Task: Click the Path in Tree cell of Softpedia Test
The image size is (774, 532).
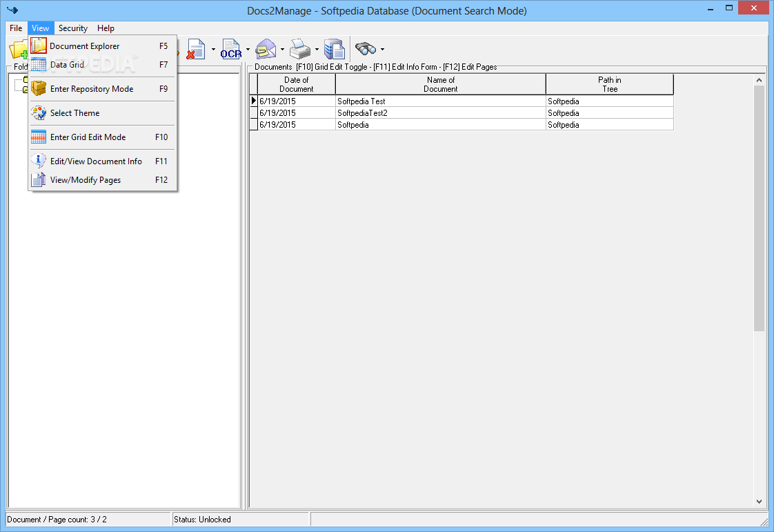Action: 610,101
